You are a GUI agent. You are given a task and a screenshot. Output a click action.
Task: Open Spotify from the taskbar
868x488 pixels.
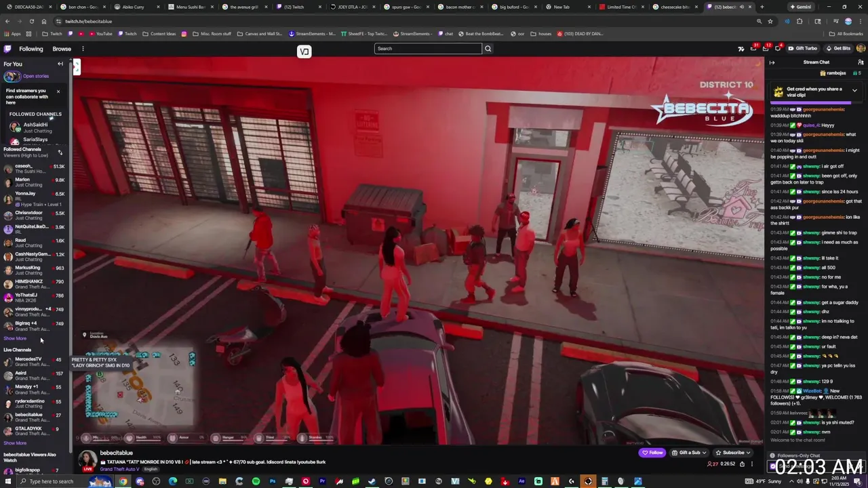point(256,481)
